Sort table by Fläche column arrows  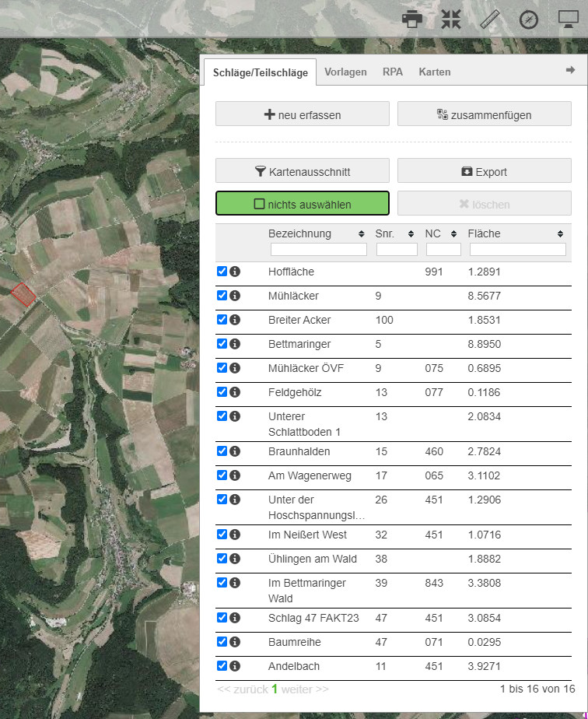(x=560, y=234)
